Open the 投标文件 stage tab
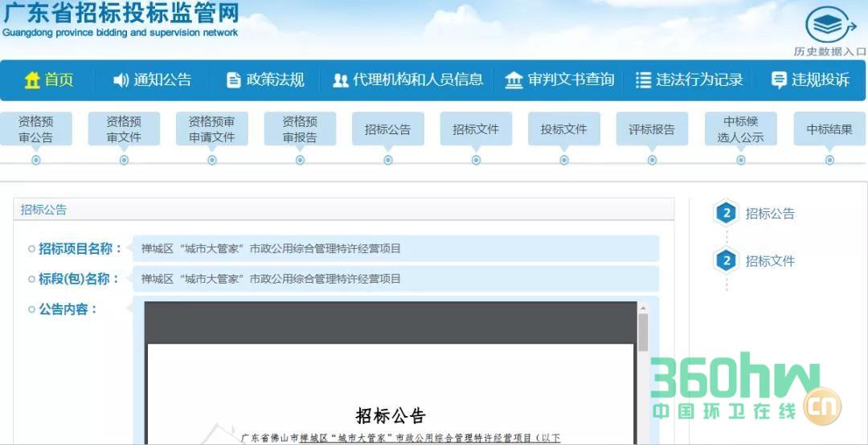This screenshot has height=445, width=868. 563,129
